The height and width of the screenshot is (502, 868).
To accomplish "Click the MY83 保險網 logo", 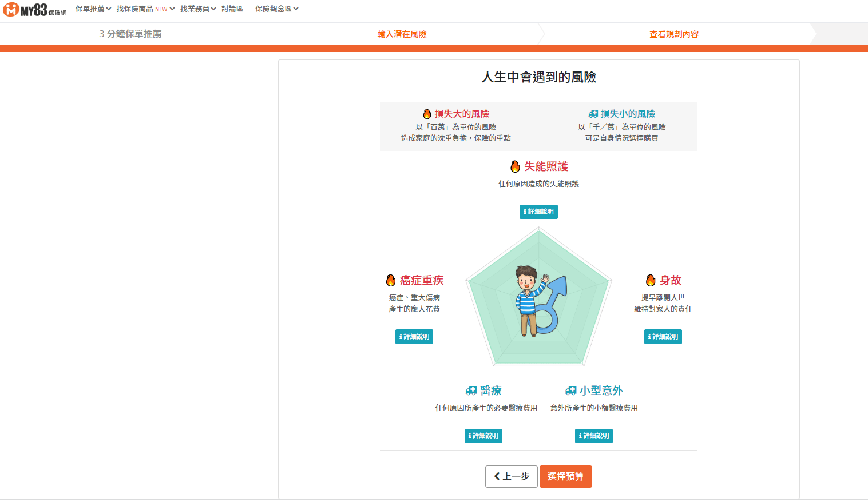I will (x=35, y=9).
